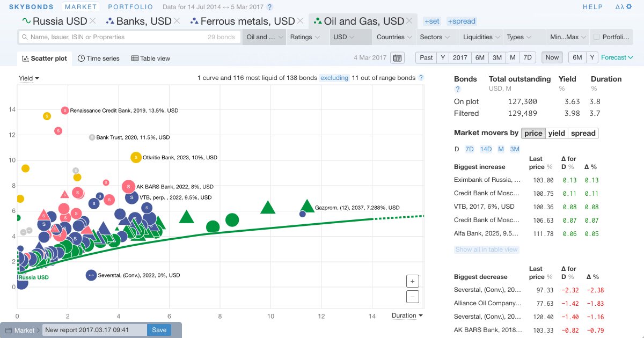Click the Bank Trust 2020 grey marker
The image size is (644, 338).
[92, 137]
